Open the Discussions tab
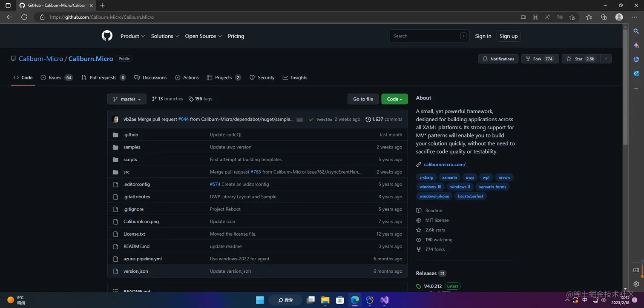This screenshot has width=644, height=308. click(150, 77)
